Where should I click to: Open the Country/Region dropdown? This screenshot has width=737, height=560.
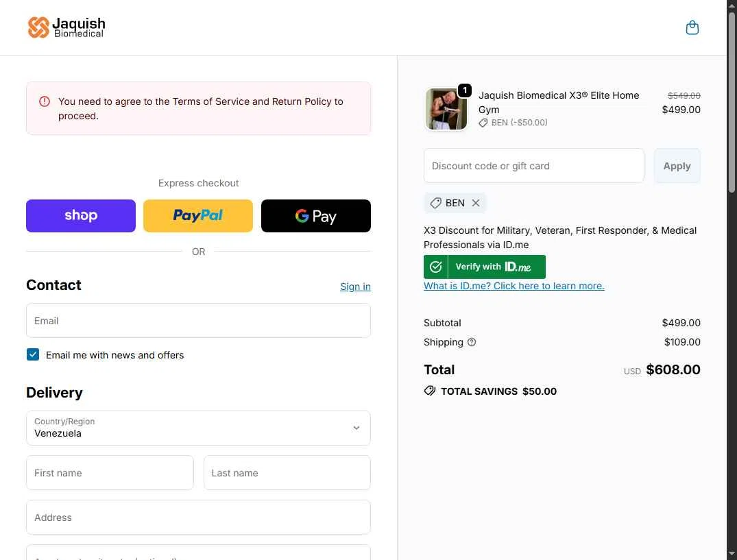pos(198,428)
